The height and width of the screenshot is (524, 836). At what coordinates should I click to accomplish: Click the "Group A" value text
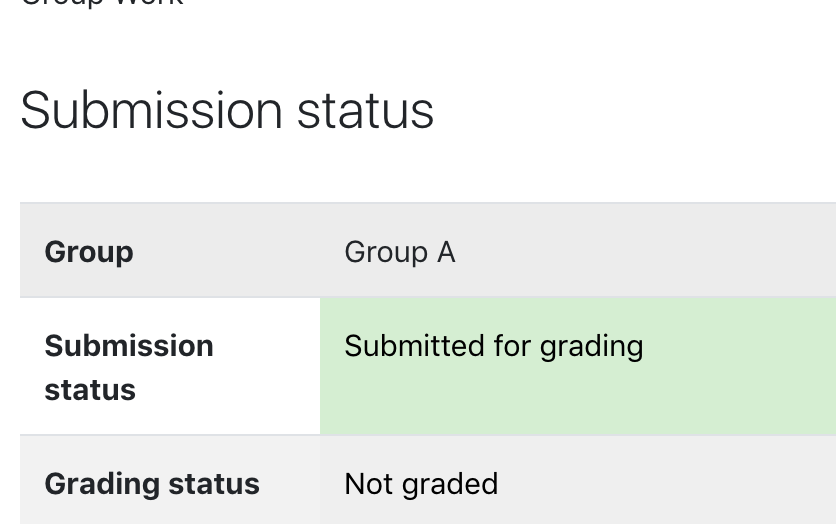(400, 252)
